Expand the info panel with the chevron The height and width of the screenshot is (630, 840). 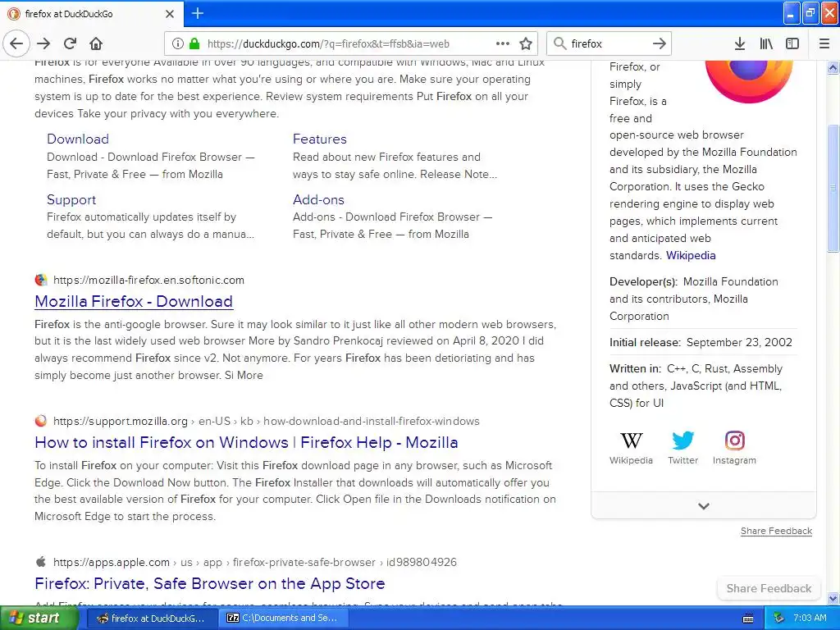click(703, 505)
